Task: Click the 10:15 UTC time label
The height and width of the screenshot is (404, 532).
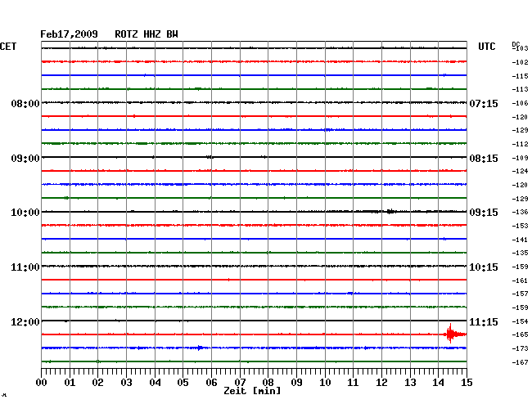Action: (x=484, y=267)
